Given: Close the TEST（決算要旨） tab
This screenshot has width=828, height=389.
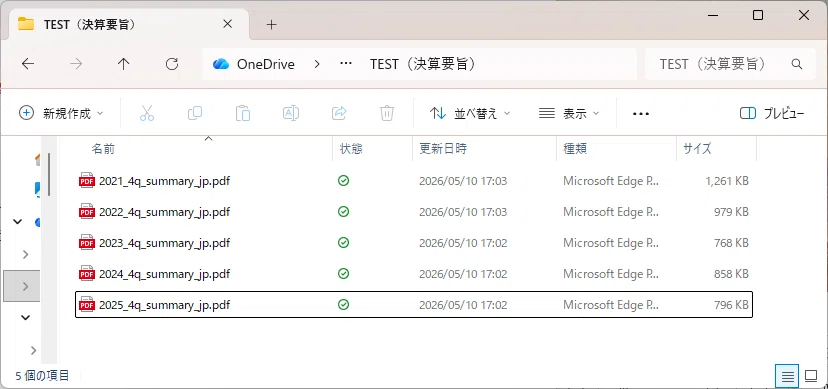Looking at the screenshot, I should tap(227, 24).
